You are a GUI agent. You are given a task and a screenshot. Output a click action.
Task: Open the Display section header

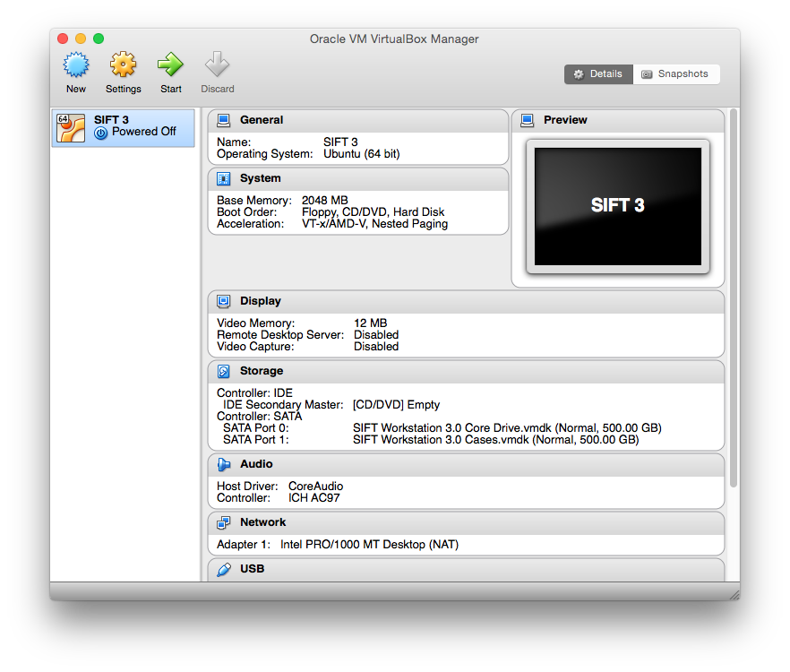pos(466,301)
